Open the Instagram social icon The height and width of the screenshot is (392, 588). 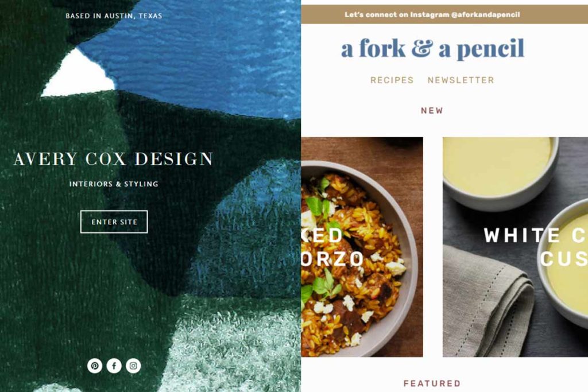click(x=133, y=366)
